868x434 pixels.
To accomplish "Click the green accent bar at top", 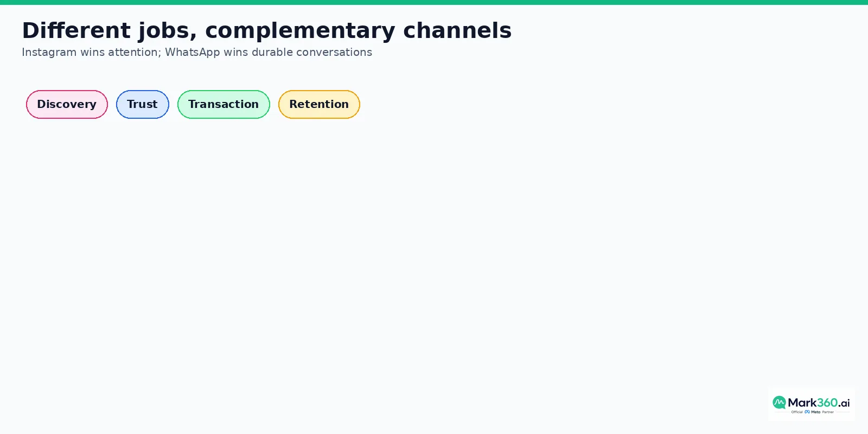I will (434, 2).
